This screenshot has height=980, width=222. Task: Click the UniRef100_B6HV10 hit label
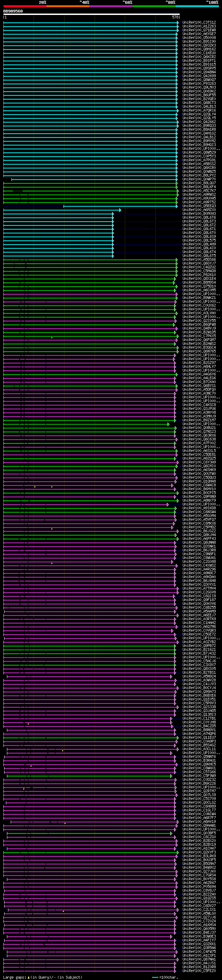[x=199, y=489]
